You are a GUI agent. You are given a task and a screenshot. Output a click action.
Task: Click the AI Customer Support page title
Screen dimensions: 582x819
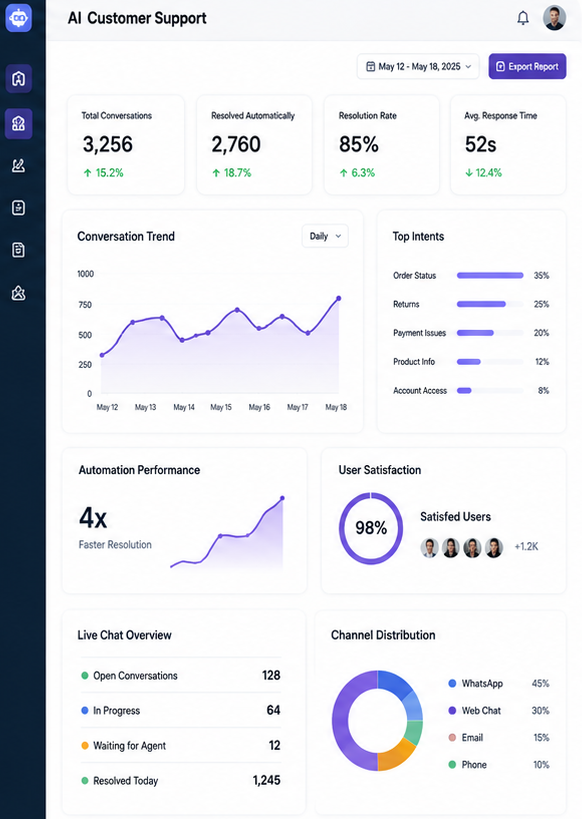pyautogui.click(x=137, y=18)
